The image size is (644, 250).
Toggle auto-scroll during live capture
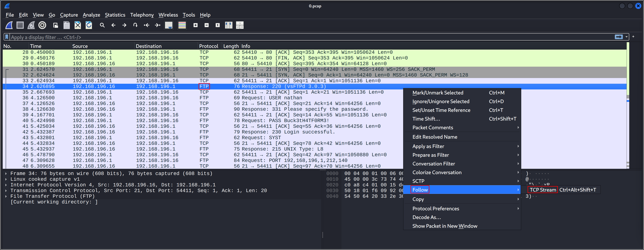pos(169,25)
